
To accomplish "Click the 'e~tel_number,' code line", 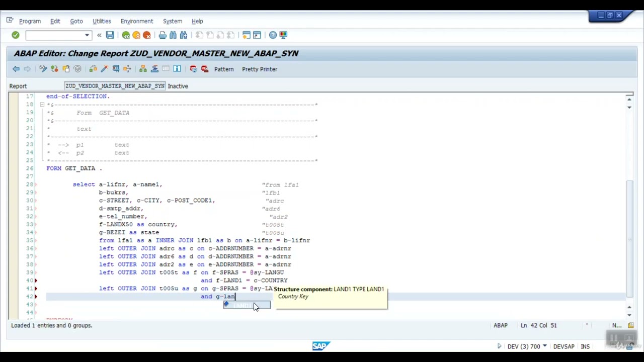I will click(x=123, y=216).
